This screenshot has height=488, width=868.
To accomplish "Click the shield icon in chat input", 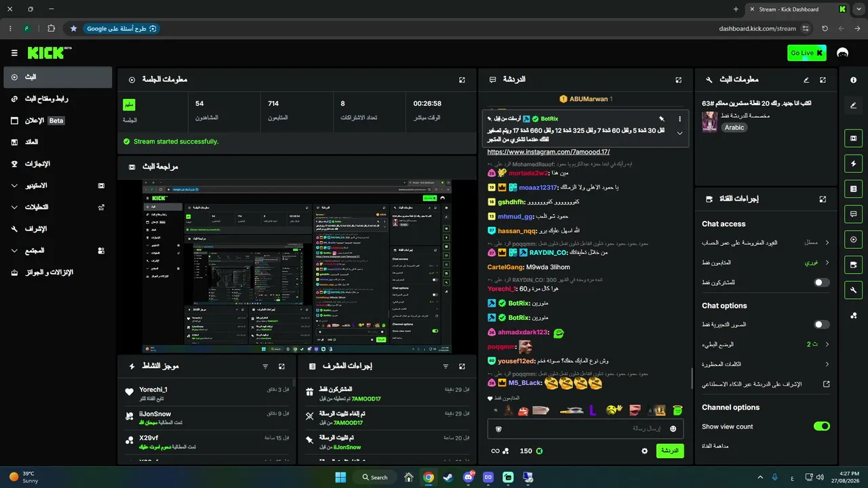I will point(499,428).
